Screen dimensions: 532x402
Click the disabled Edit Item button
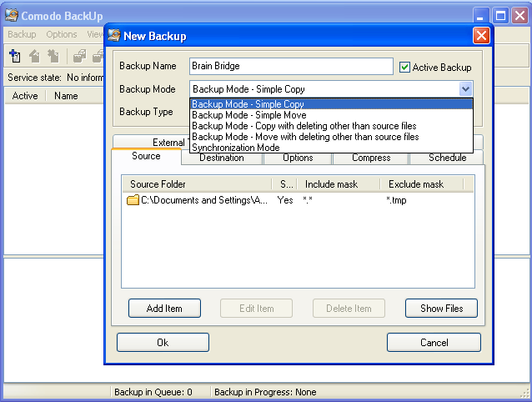(257, 308)
